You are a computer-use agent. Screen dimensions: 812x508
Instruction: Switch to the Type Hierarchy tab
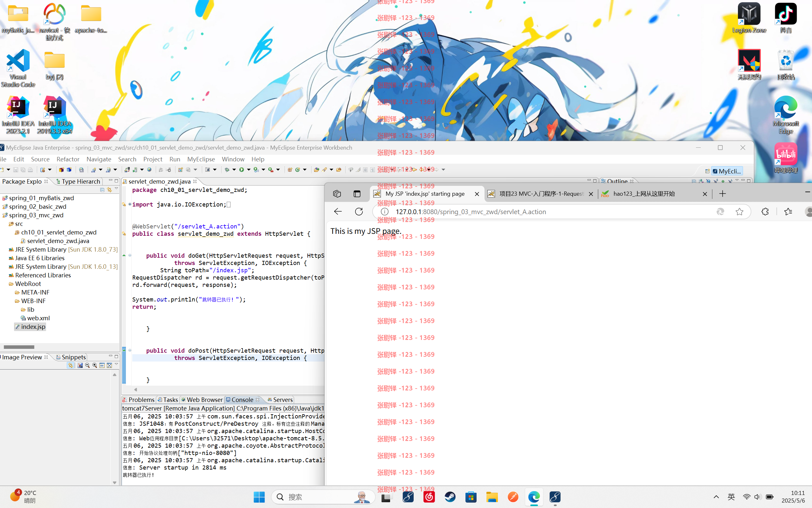78,181
